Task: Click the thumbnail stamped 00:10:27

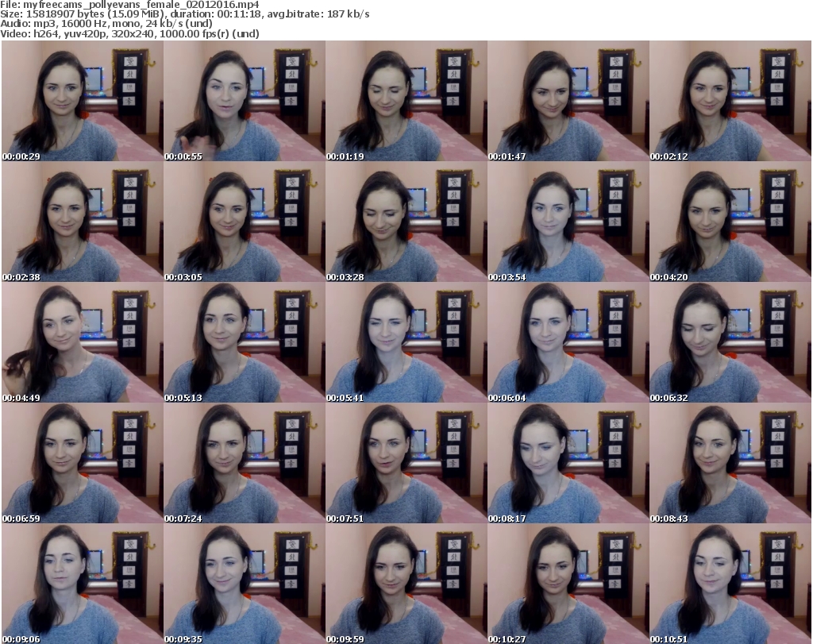Action: 568,584
